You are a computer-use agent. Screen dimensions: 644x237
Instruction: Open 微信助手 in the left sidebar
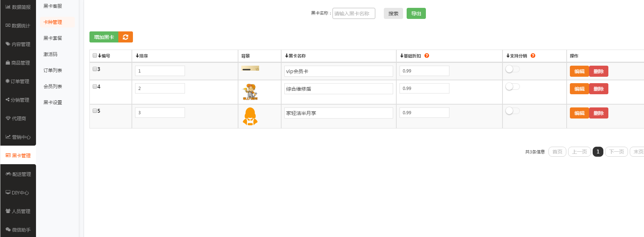18,230
